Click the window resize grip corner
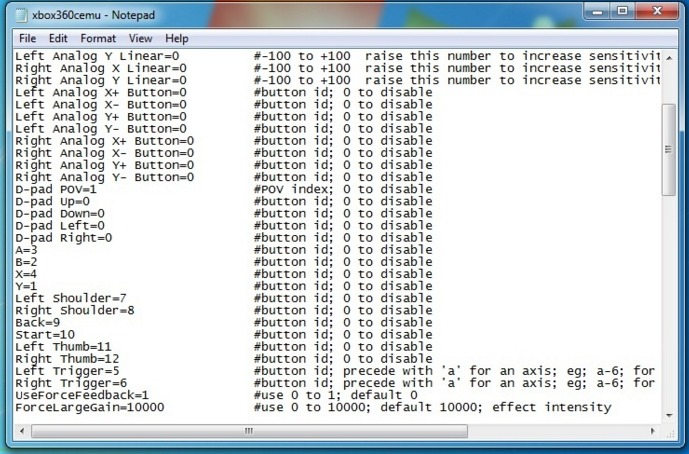 (670, 433)
